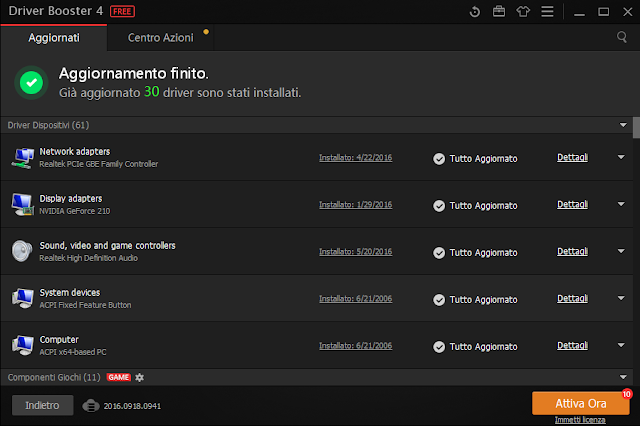Click the Display adapters device icon
Screen dimensions: 640x426
click(x=23, y=204)
